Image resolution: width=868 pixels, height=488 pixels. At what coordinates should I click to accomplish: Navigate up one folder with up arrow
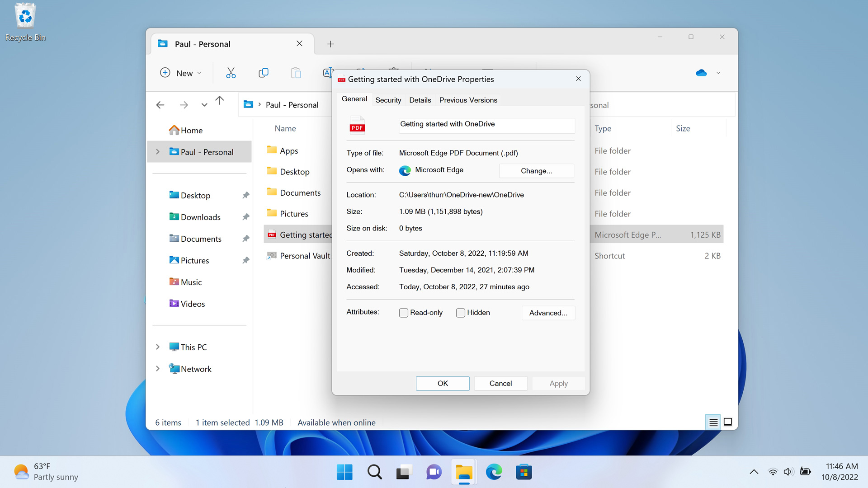pyautogui.click(x=220, y=101)
